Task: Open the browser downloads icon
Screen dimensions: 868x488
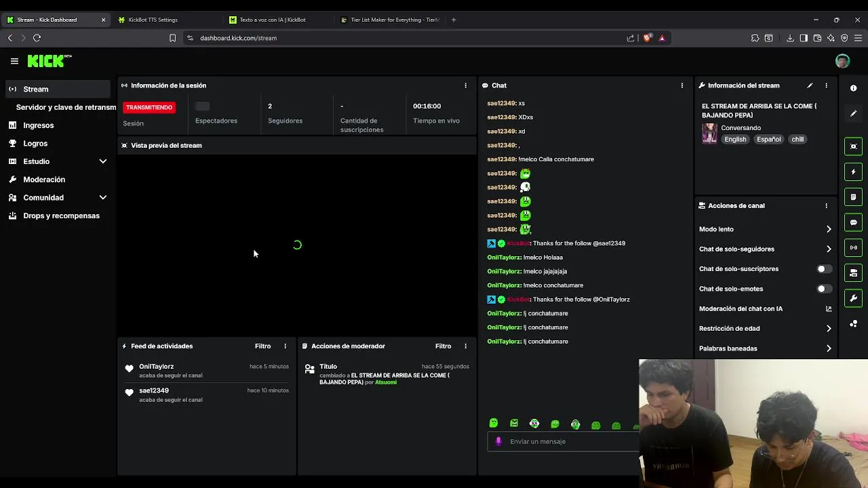Action: [790, 38]
